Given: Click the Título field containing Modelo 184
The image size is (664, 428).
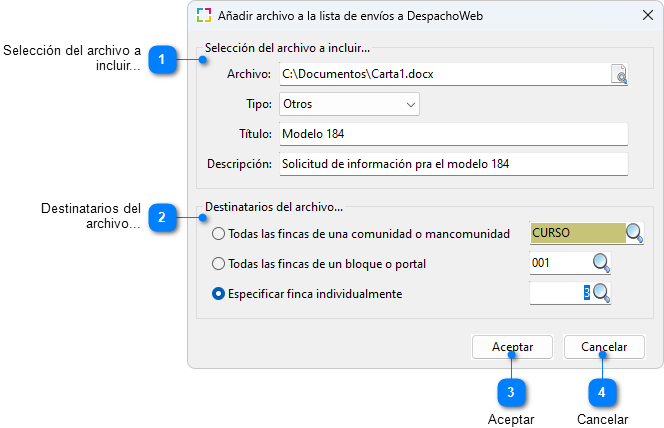Looking at the screenshot, I should pyautogui.click(x=452, y=134).
